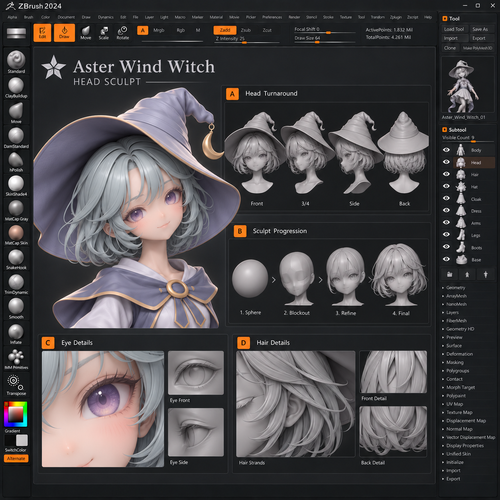Apply the SkinShade4 material

tap(16, 186)
